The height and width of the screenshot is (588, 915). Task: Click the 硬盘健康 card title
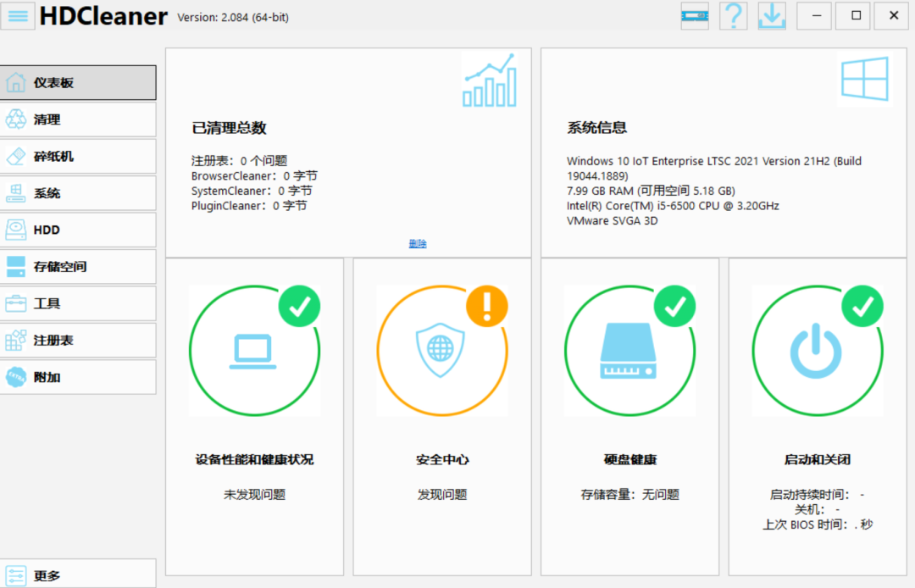click(x=630, y=460)
